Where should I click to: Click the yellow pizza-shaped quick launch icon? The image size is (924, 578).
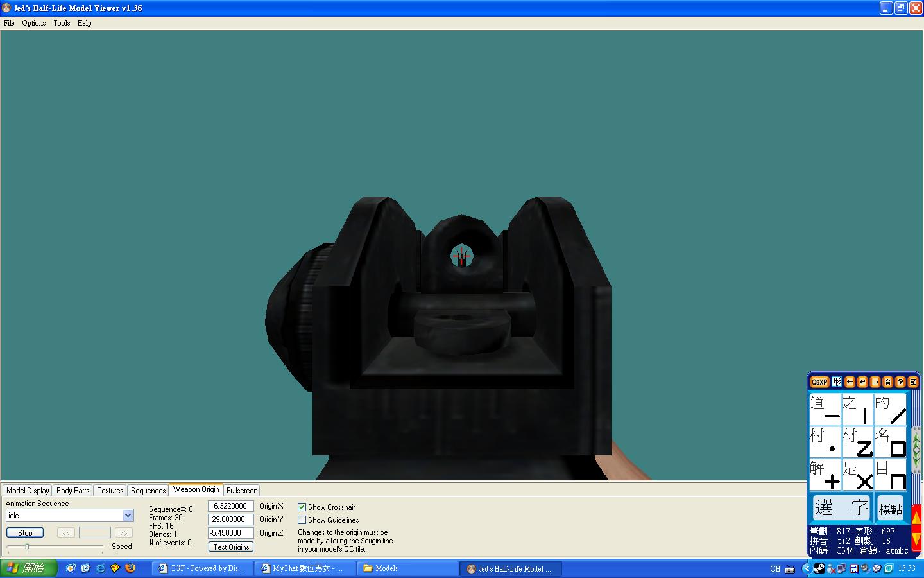[116, 568]
